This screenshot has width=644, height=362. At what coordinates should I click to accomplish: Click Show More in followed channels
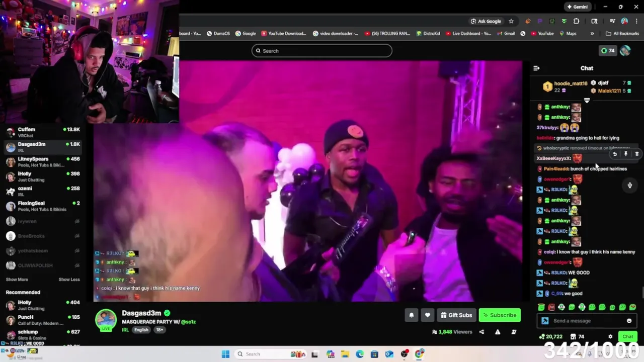(17, 280)
